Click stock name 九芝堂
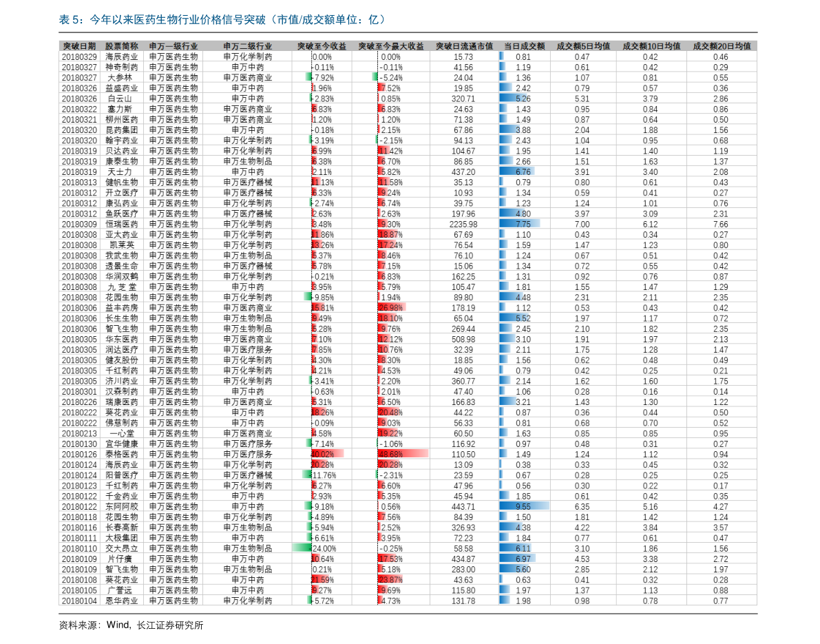The image size is (820, 644). click(122, 287)
